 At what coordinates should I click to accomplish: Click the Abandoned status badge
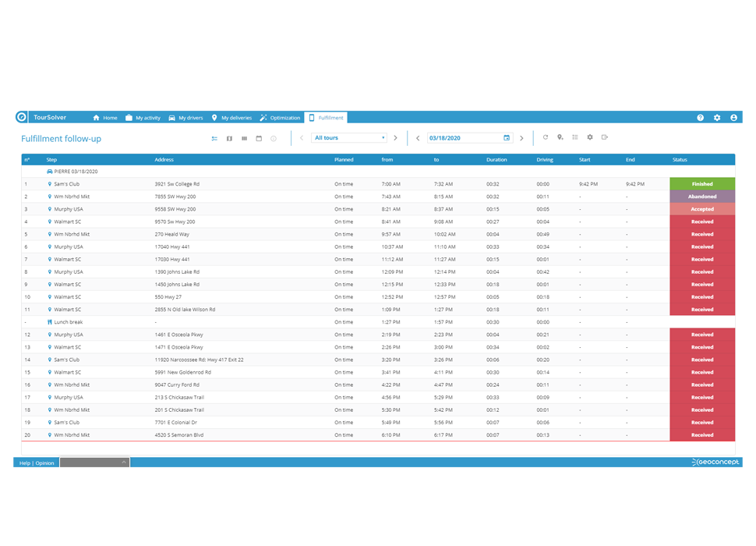click(702, 197)
